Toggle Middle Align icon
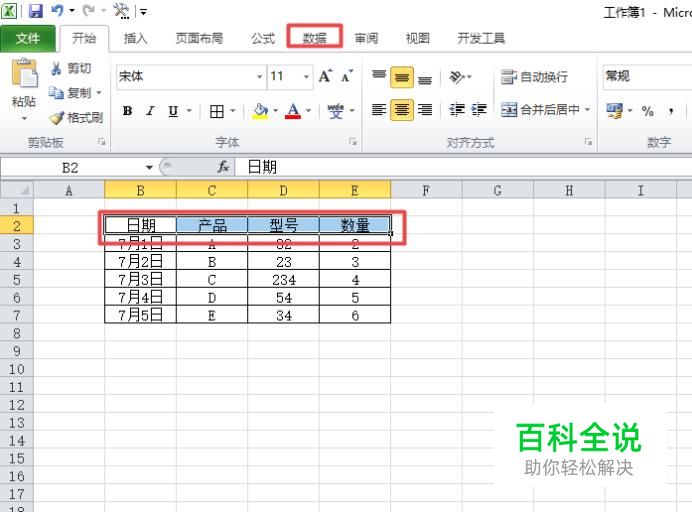Image resolution: width=692 pixels, height=512 pixels. (402, 77)
